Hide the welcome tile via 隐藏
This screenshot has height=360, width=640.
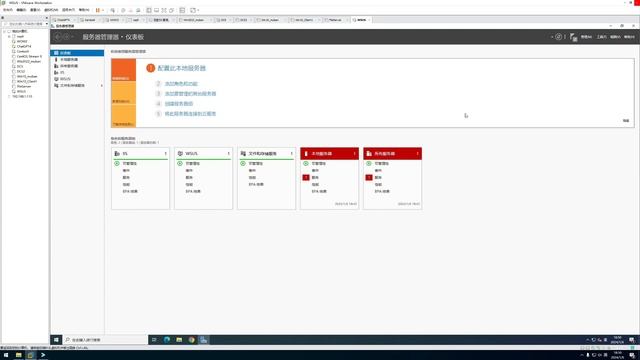[626, 121]
